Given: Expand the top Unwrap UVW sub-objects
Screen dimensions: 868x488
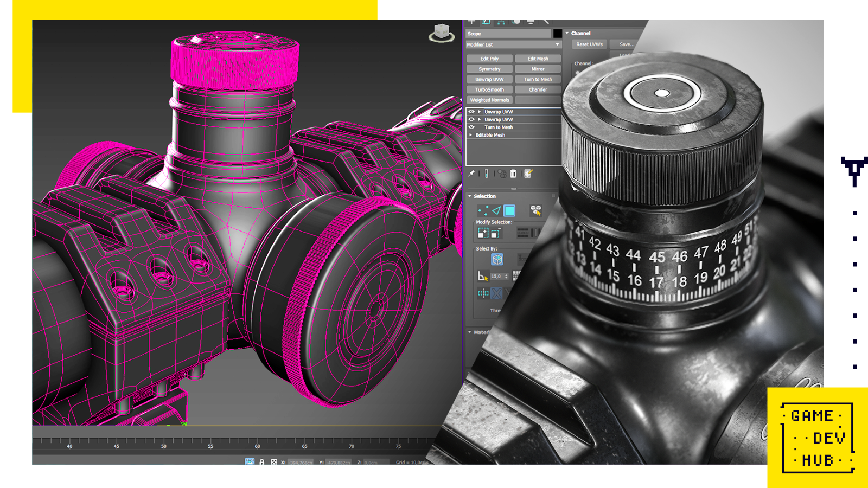Looking at the screenshot, I should pyautogui.click(x=480, y=112).
